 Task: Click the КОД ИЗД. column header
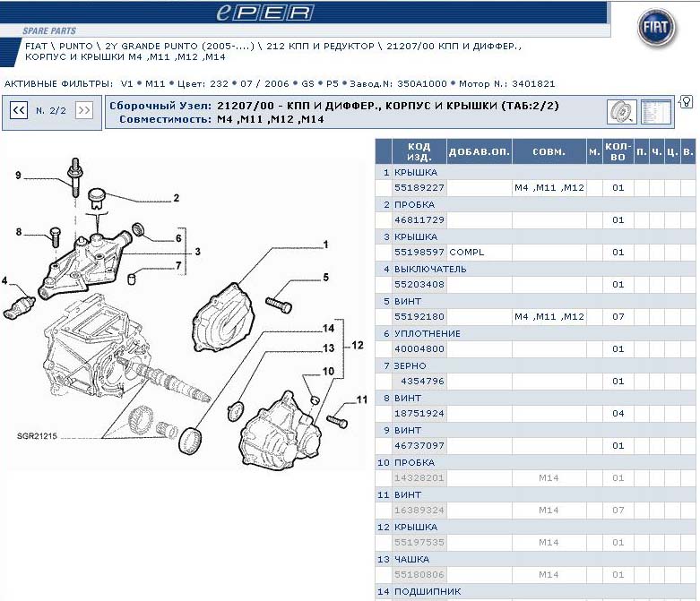(419, 151)
